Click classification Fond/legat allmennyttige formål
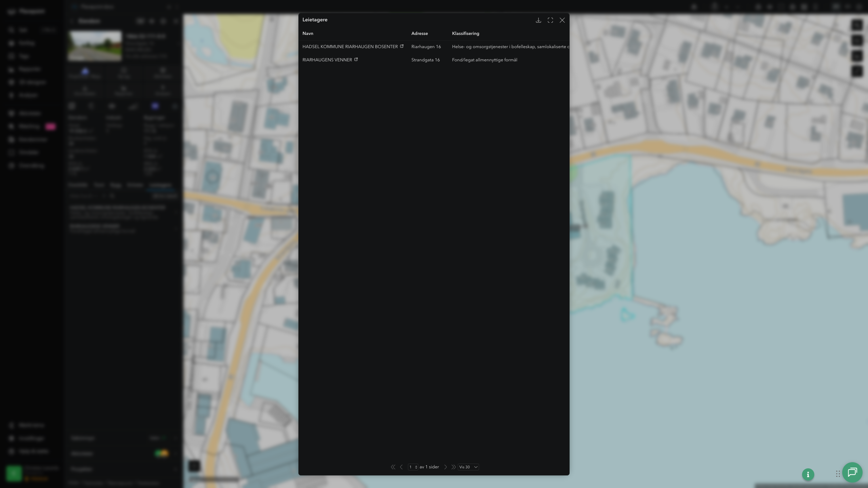The image size is (868, 488). click(x=485, y=60)
